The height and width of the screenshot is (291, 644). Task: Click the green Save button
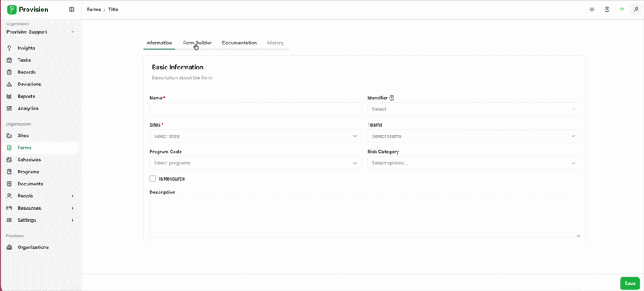coord(630,284)
